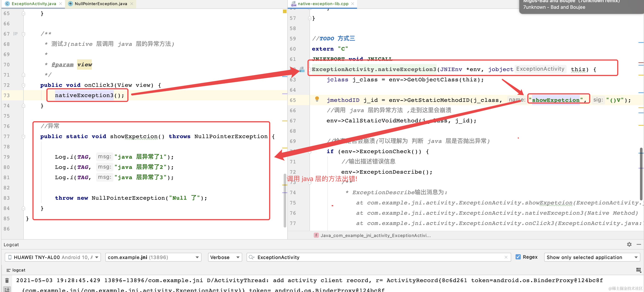Viewport: 644px width, 292px height.
Task: Switch to ExceptionActivity.java tab
Action: point(34,4)
